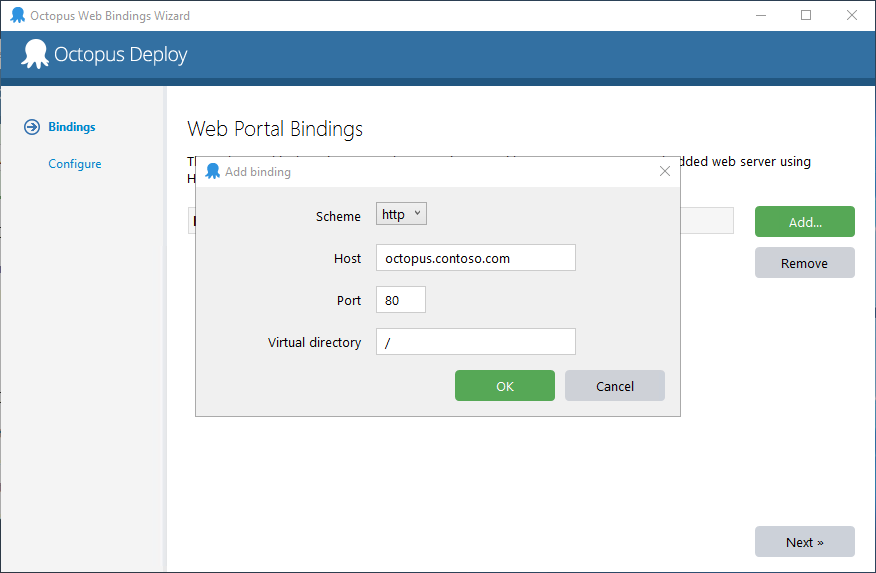The width and height of the screenshot is (876, 573).
Task: Click the Bindings arrow circle icon
Action: (32, 127)
